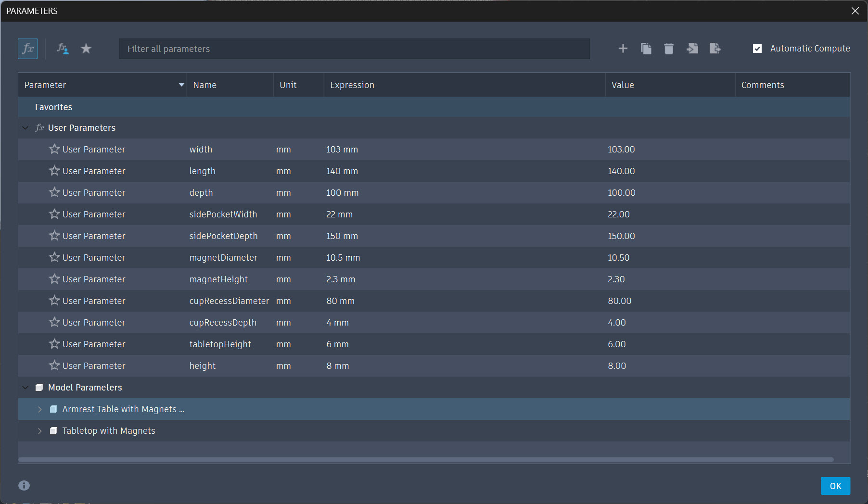
Task: Click the horizontal scrollbar at bottom
Action: 426,460
